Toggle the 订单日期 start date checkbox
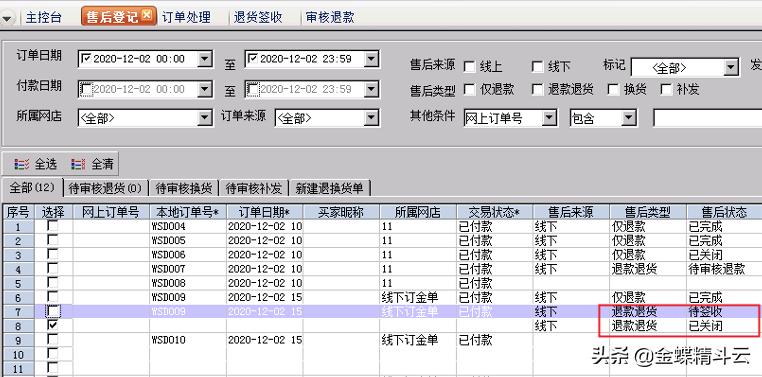 (86, 59)
